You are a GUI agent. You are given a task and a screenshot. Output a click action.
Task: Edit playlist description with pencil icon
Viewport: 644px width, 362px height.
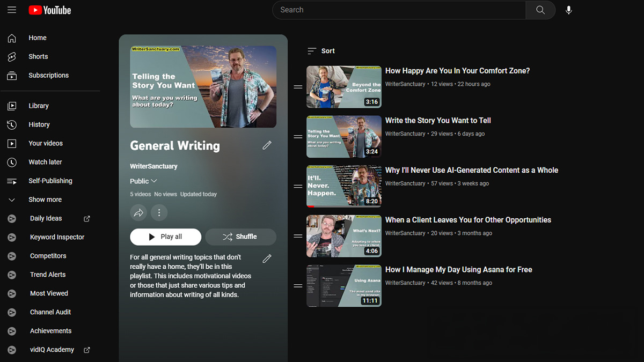tap(267, 259)
